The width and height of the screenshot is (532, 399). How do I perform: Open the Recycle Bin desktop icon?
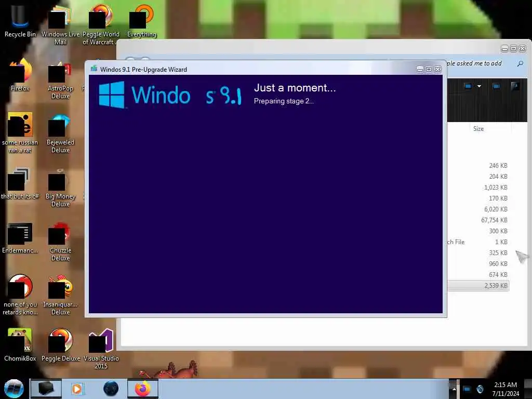[20, 21]
